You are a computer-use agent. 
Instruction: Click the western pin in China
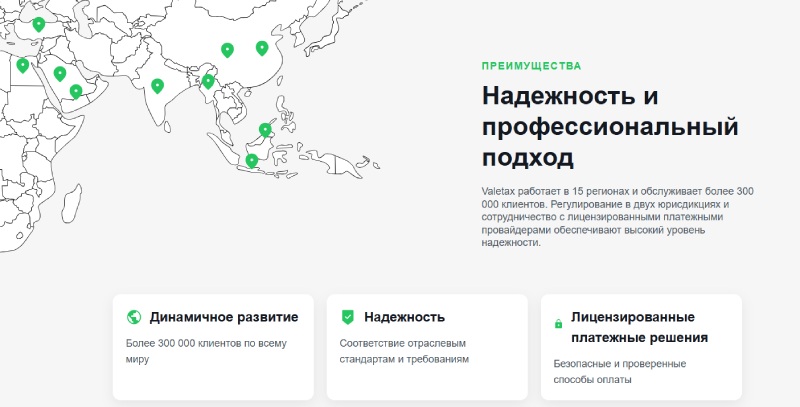228,50
